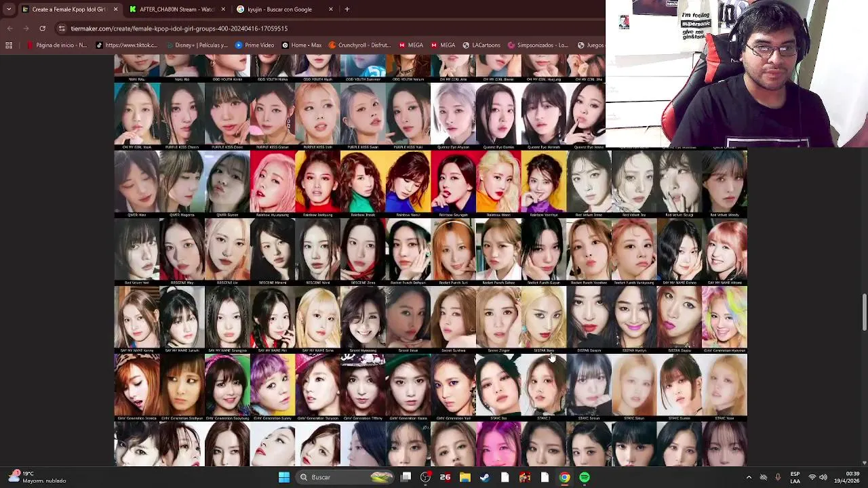Select the Rocket Punch Suyun thumbnail
This screenshot has width=868, height=488.
[x=544, y=251]
